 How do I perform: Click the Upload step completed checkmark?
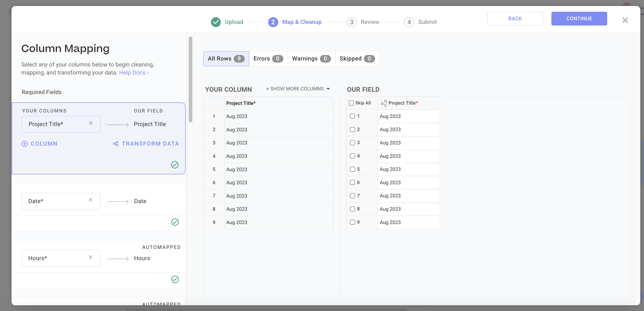(x=216, y=22)
